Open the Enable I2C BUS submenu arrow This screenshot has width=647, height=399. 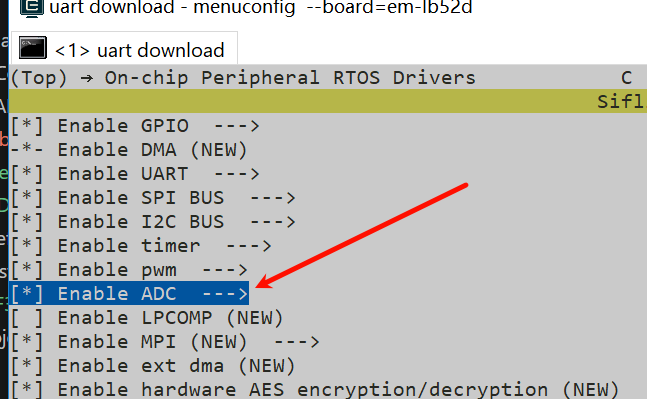point(273,222)
